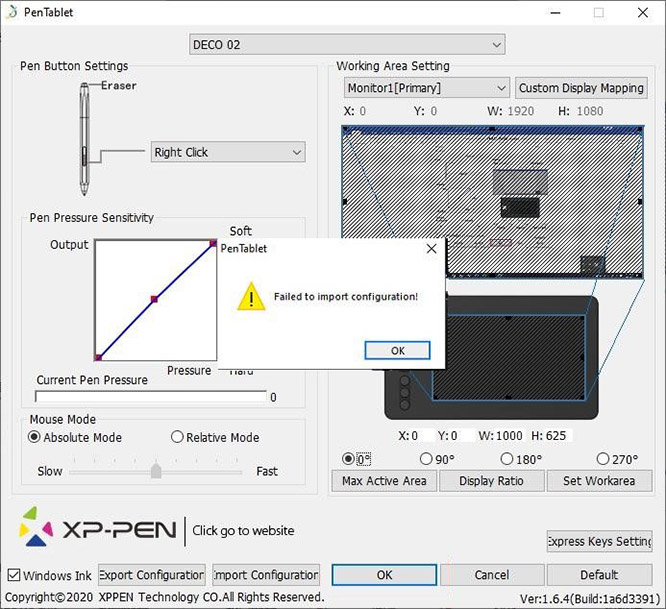Minimize the PenTablet window
This screenshot has width=666, height=609.
click(555, 13)
